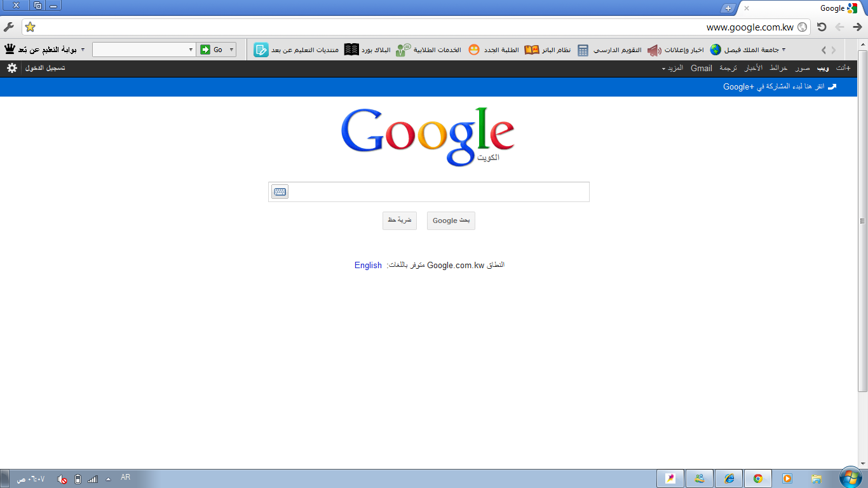Click the address bar showing www.google.com.kw
The height and width of the screenshot is (488, 868).
pyautogui.click(x=416, y=27)
